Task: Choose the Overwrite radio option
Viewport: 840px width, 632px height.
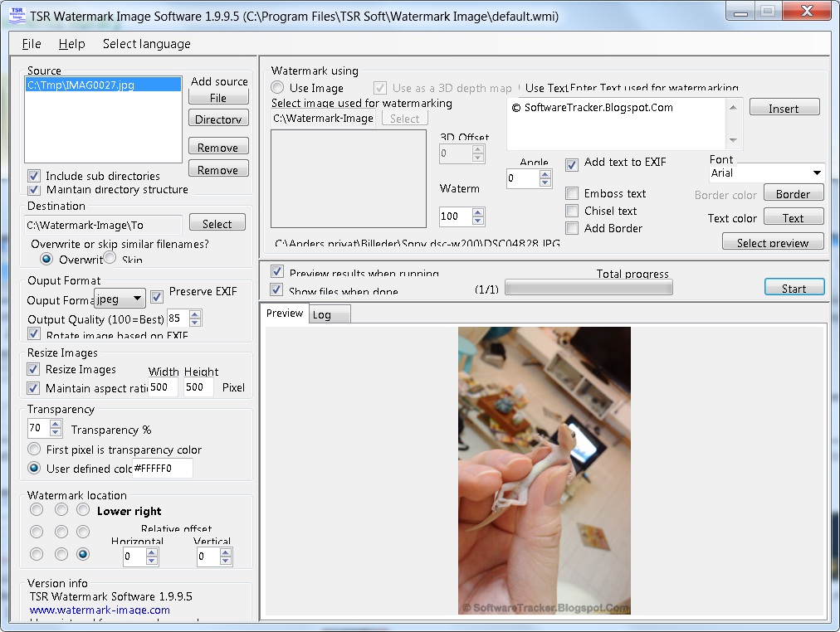Action: (x=46, y=259)
